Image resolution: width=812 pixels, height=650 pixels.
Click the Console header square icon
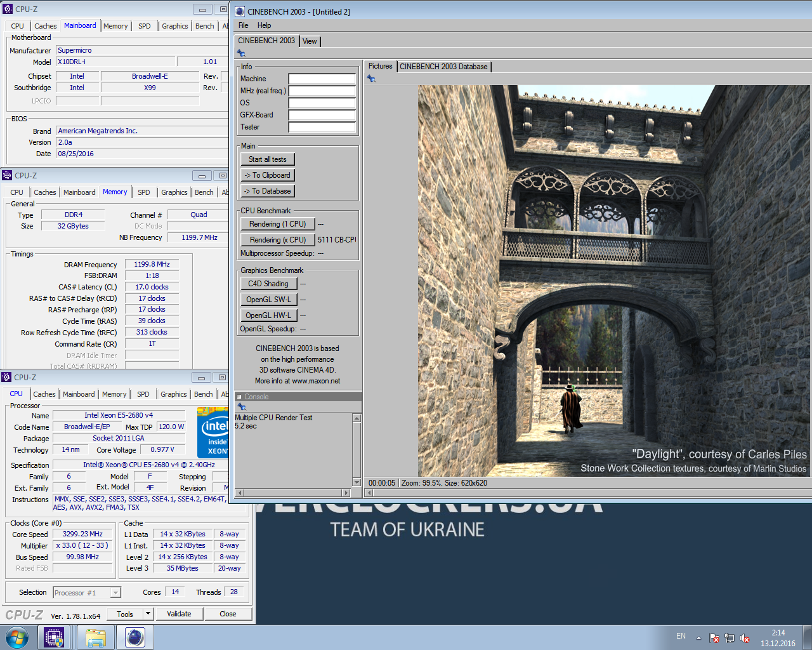[x=239, y=397]
